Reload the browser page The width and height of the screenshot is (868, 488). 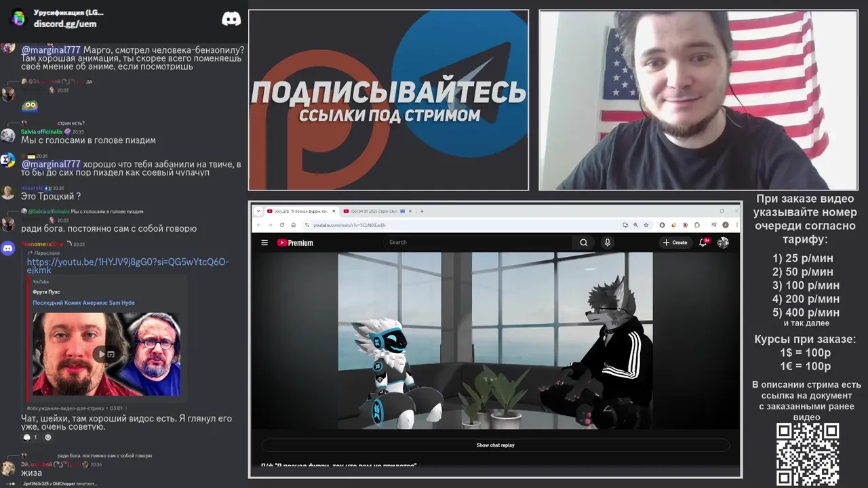point(282,225)
